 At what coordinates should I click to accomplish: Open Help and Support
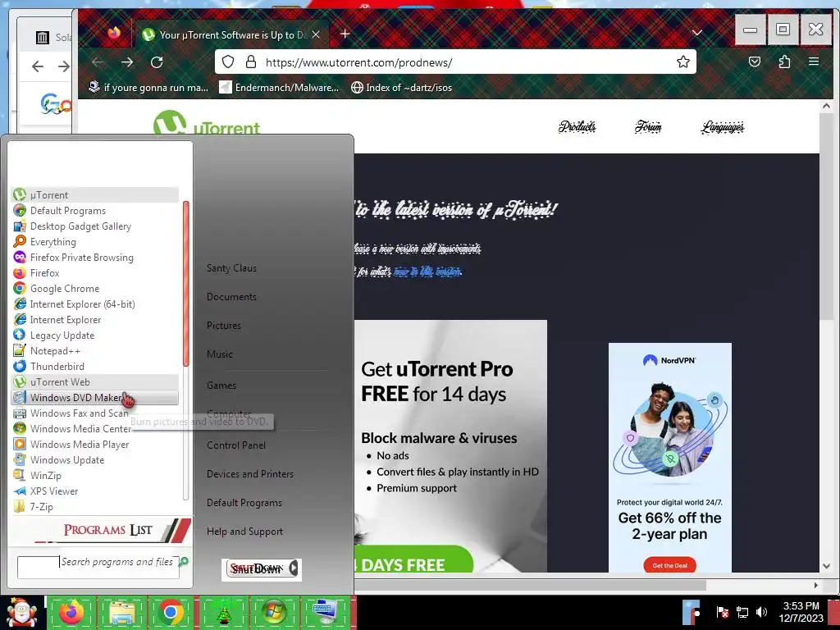click(244, 532)
